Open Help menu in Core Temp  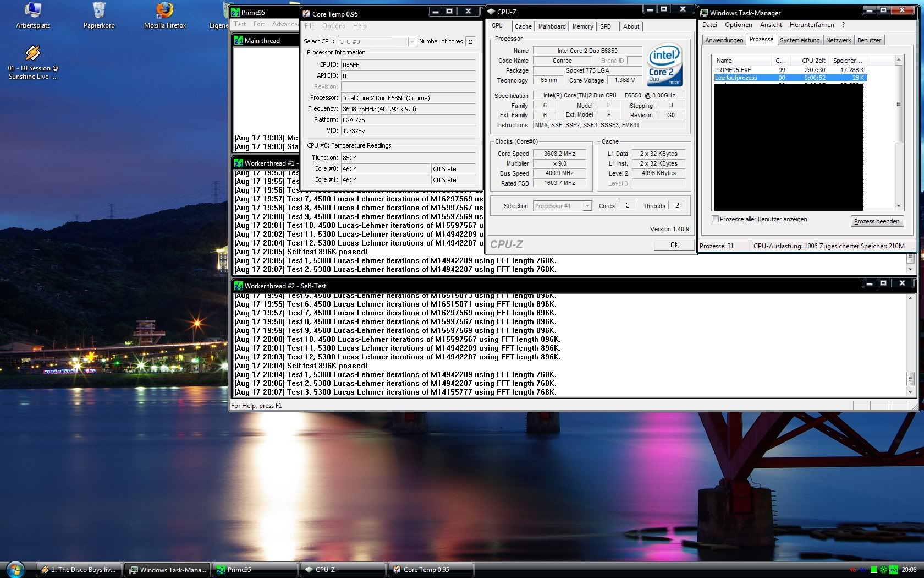pos(360,26)
